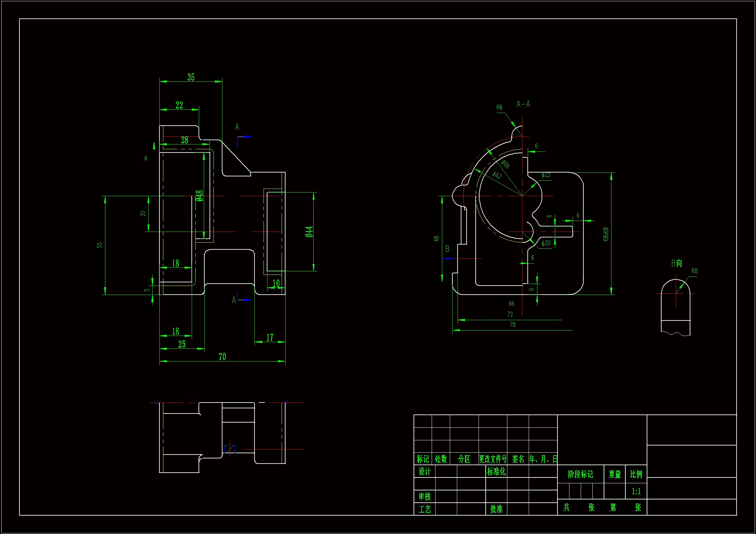Click the 70 overall length dimension

222,357
